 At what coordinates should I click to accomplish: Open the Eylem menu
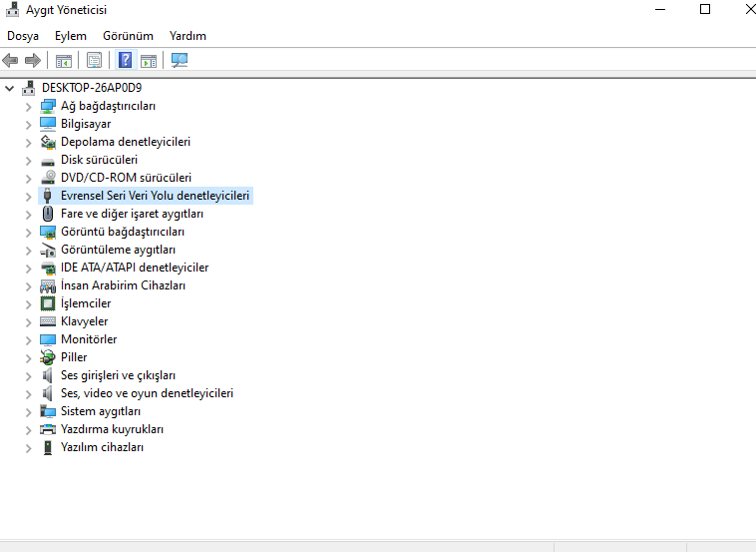coord(71,36)
